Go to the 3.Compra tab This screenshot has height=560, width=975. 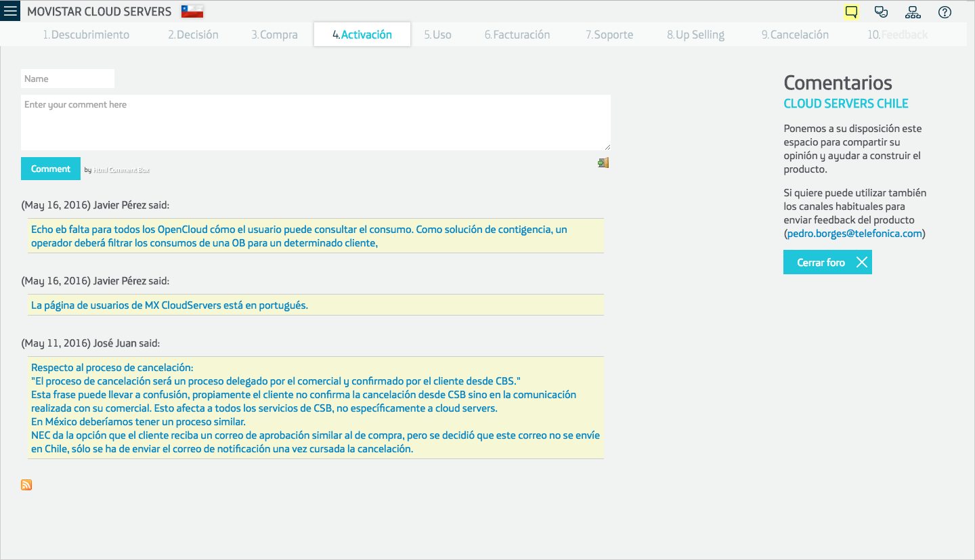pyautogui.click(x=274, y=35)
